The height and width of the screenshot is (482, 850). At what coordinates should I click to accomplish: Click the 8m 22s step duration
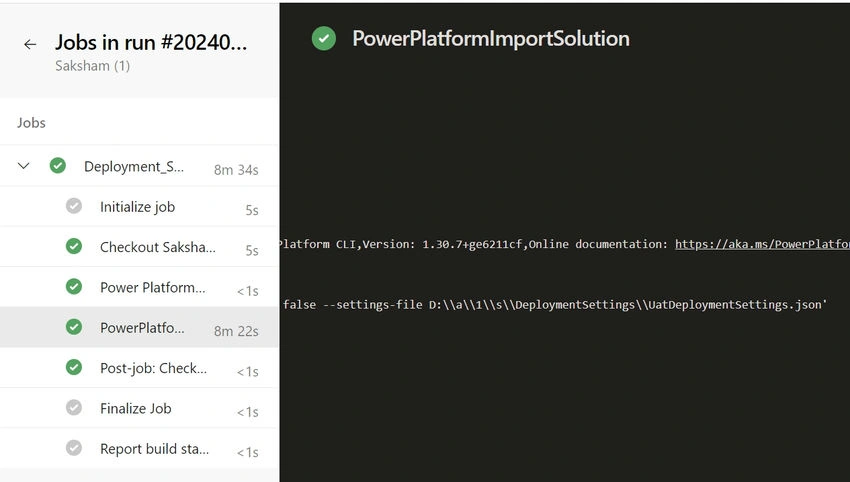click(x=236, y=331)
